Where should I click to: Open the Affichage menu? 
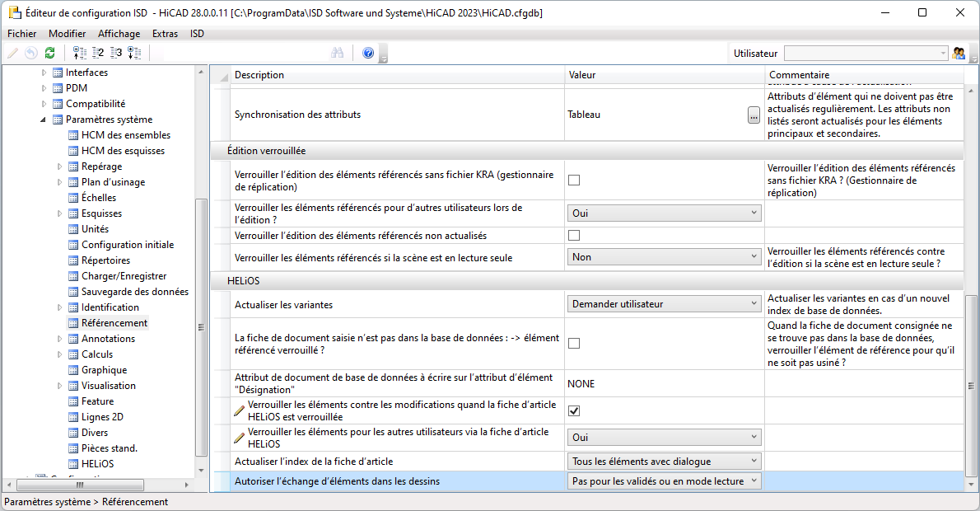(119, 34)
